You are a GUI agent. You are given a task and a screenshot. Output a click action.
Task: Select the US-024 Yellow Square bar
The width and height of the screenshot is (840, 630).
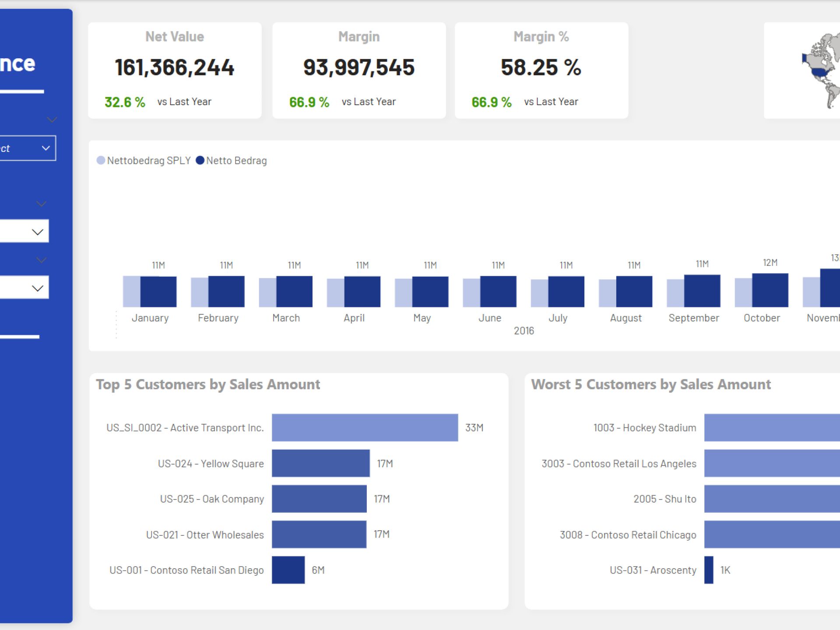320,463
